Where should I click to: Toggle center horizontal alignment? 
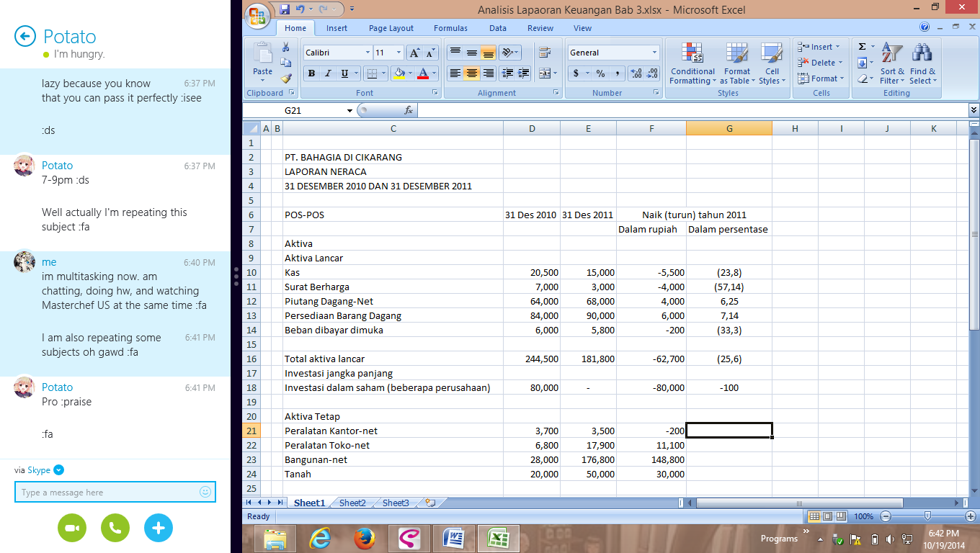(472, 73)
